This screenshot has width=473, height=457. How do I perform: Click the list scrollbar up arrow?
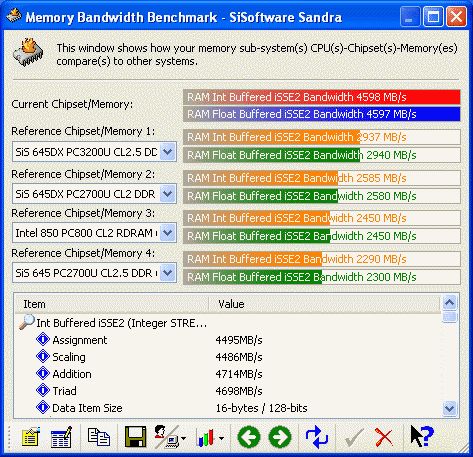coord(450,303)
